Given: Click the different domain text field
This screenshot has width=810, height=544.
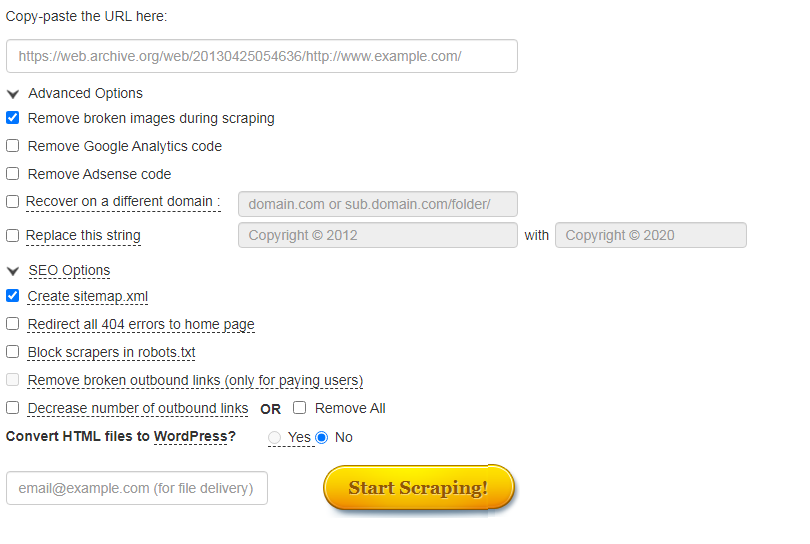Looking at the screenshot, I should [x=378, y=204].
